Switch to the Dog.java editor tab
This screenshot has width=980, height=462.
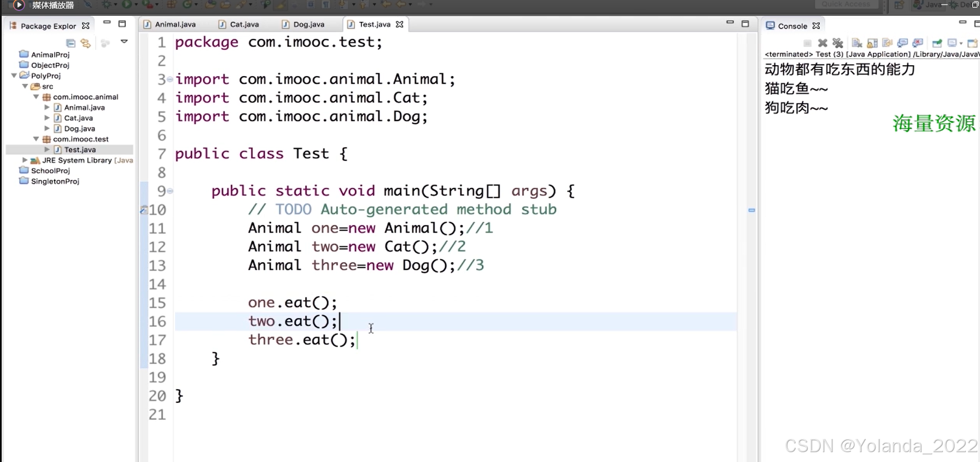click(304, 24)
